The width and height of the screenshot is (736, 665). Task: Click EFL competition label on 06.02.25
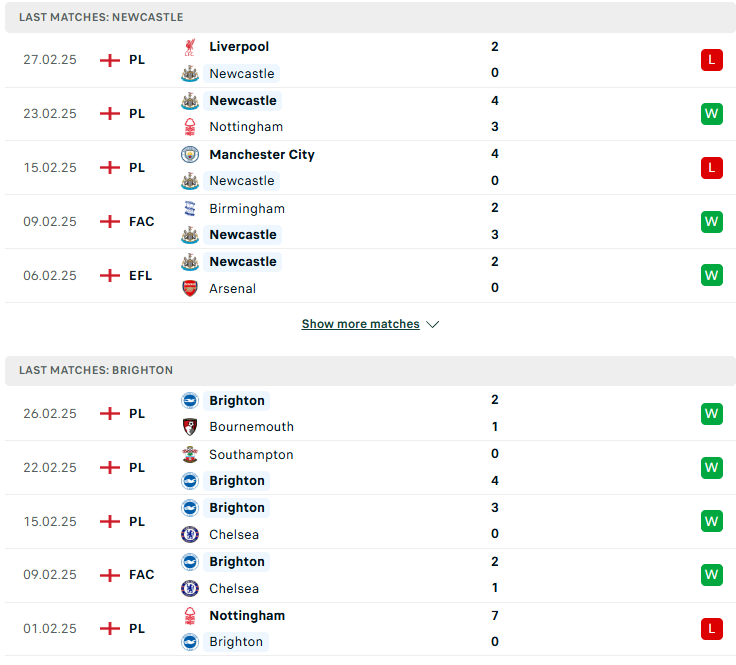click(140, 275)
